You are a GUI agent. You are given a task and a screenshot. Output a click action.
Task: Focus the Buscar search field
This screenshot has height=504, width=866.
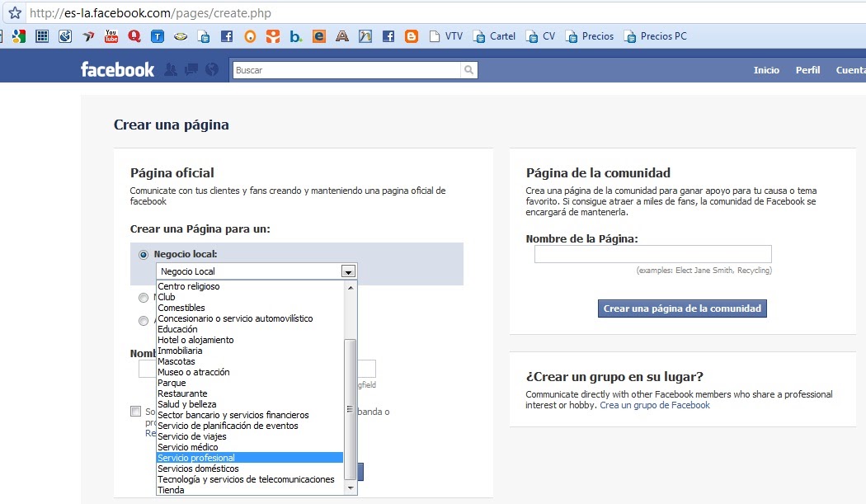click(x=347, y=69)
